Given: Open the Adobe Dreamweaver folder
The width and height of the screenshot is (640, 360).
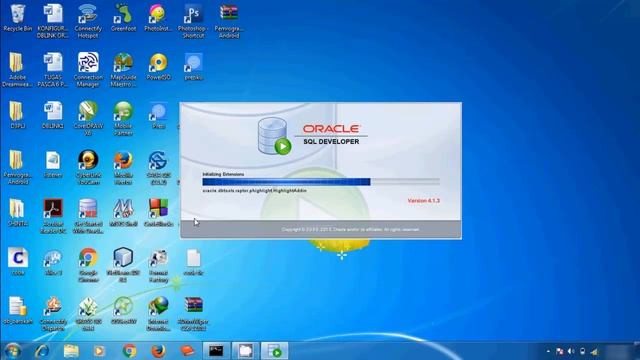Looking at the screenshot, I should pyautogui.click(x=17, y=69).
